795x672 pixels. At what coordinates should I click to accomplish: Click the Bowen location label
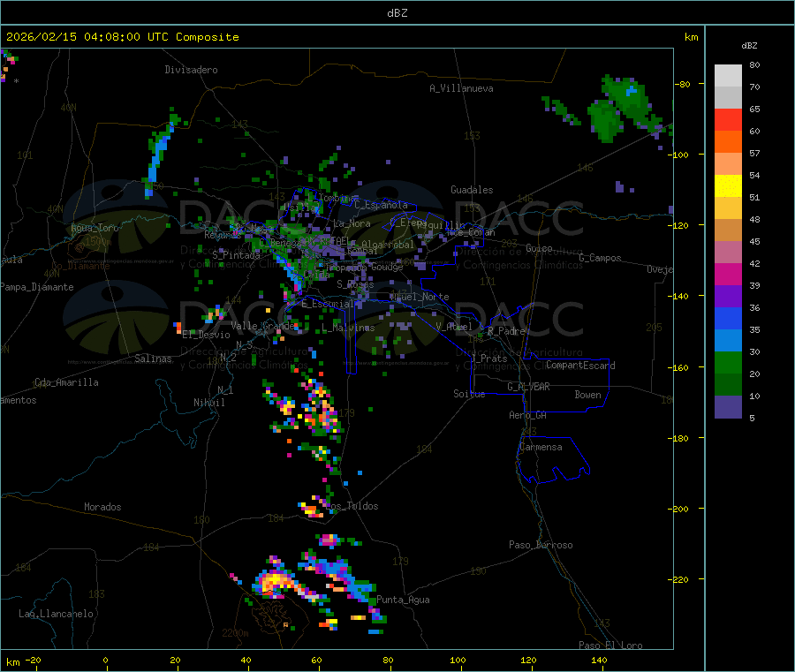coord(587,395)
